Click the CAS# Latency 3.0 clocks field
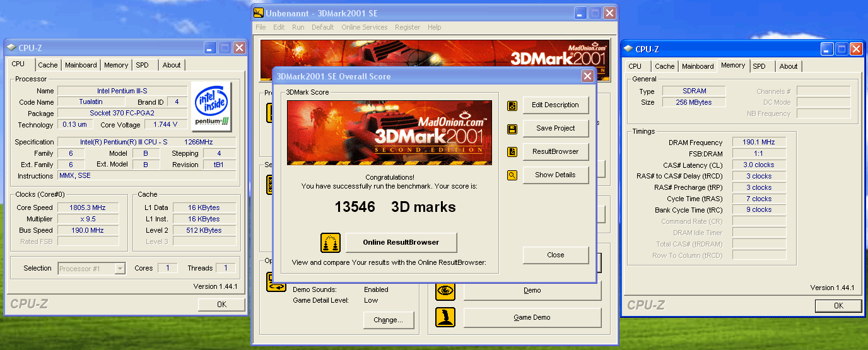The width and height of the screenshot is (868, 350). [759, 165]
